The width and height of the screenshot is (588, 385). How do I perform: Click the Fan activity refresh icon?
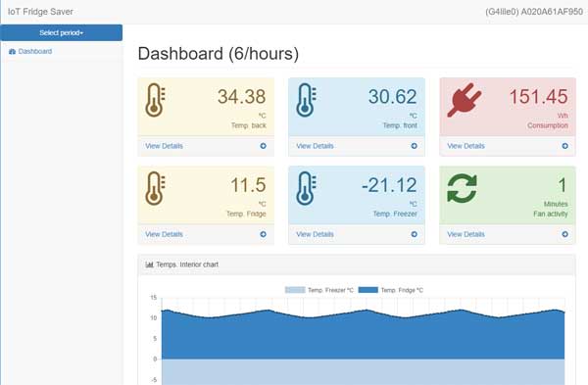(x=462, y=188)
